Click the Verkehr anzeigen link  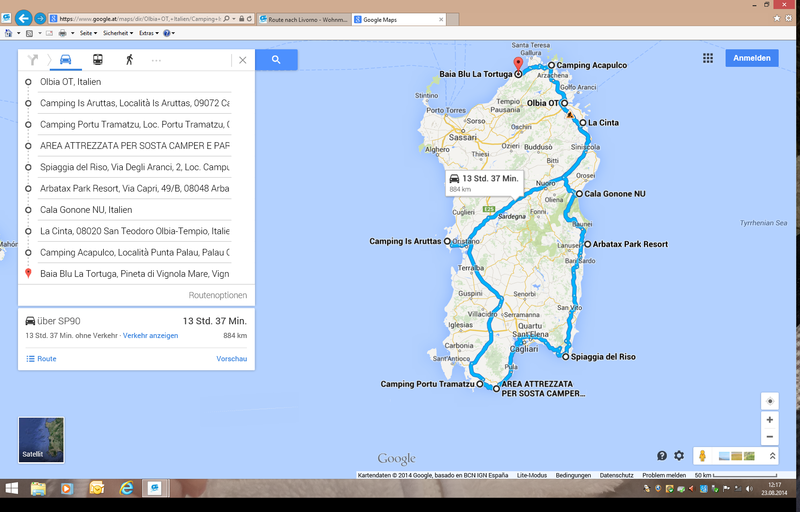tap(150, 336)
